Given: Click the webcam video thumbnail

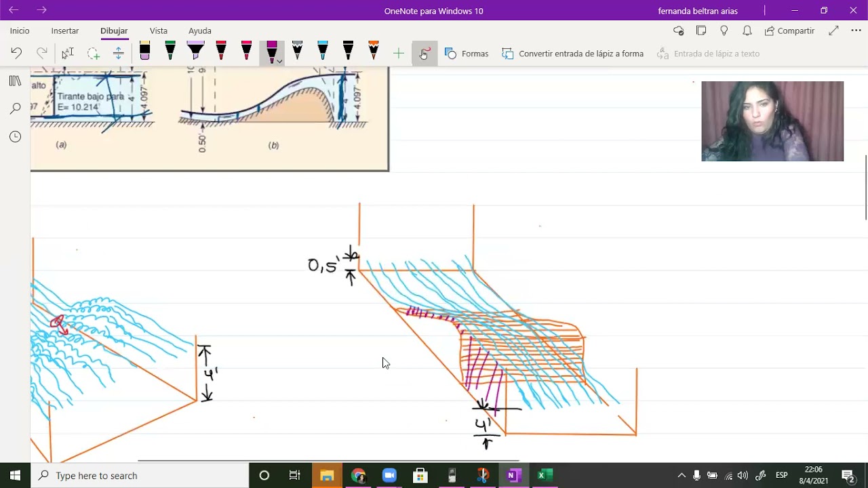Looking at the screenshot, I should pyautogui.click(x=772, y=121).
